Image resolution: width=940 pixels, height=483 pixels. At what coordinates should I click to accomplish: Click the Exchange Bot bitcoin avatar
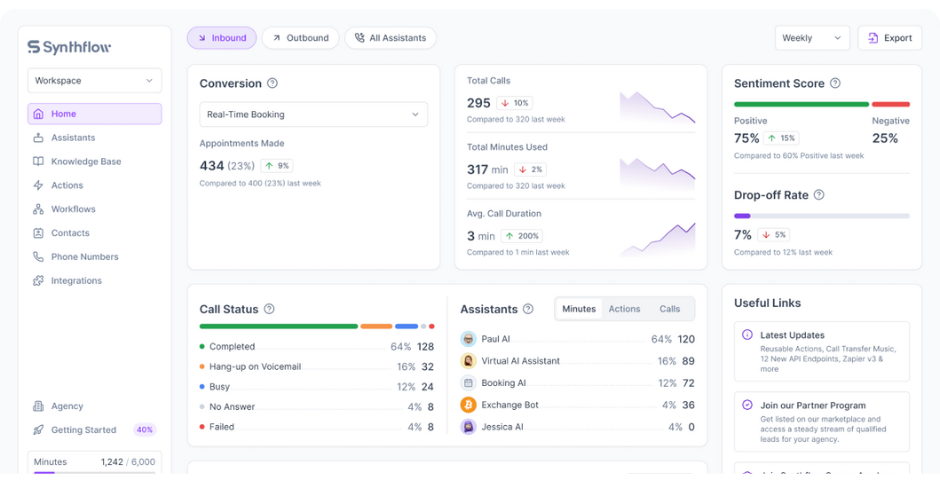pos(468,405)
